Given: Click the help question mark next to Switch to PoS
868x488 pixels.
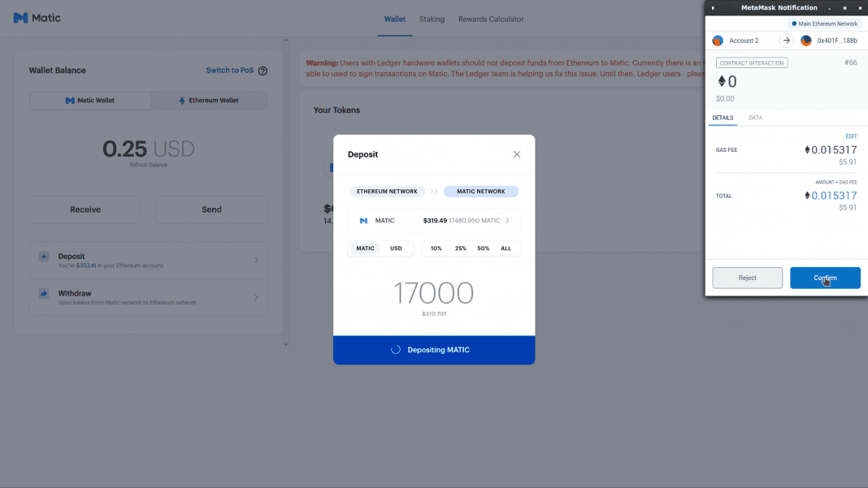Looking at the screenshot, I should coord(262,71).
